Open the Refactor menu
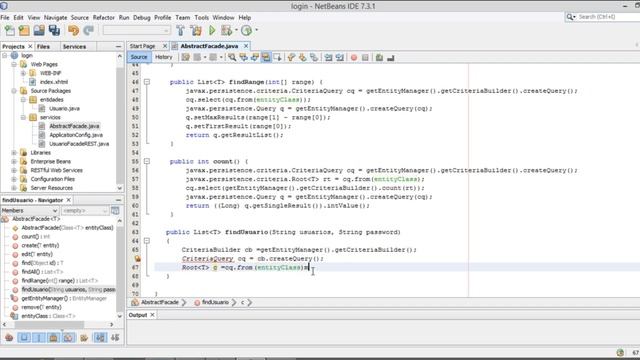 (x=104, y=18)
